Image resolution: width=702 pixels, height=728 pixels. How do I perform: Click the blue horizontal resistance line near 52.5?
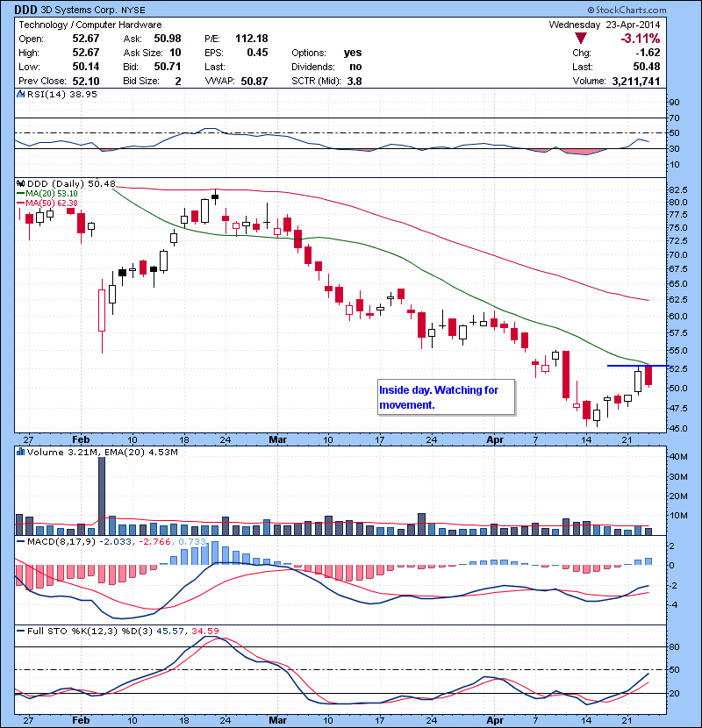coord(637,366)
